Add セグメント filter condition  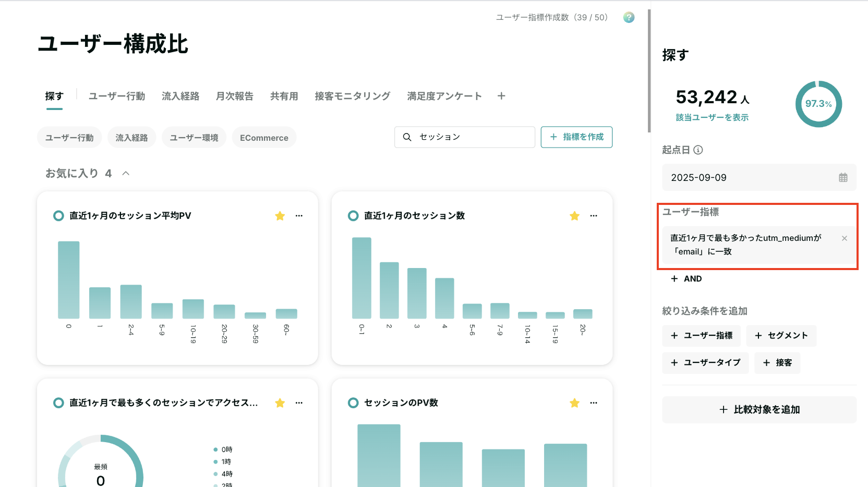pyautogui.click(x=781, y=336)
